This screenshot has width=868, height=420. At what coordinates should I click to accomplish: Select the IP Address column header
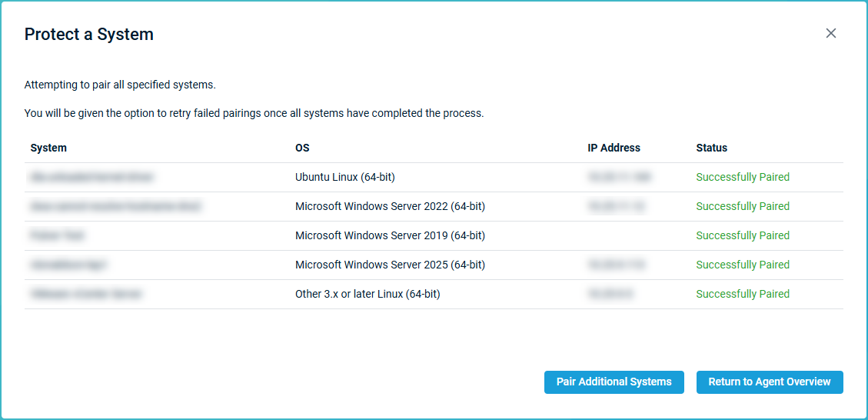(614, 148)
